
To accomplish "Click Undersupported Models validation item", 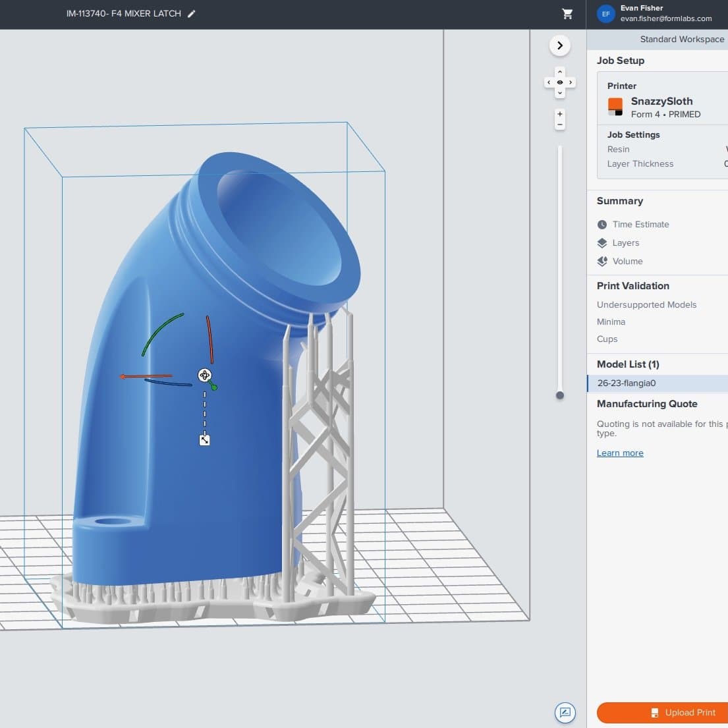I will click(646, 305).
